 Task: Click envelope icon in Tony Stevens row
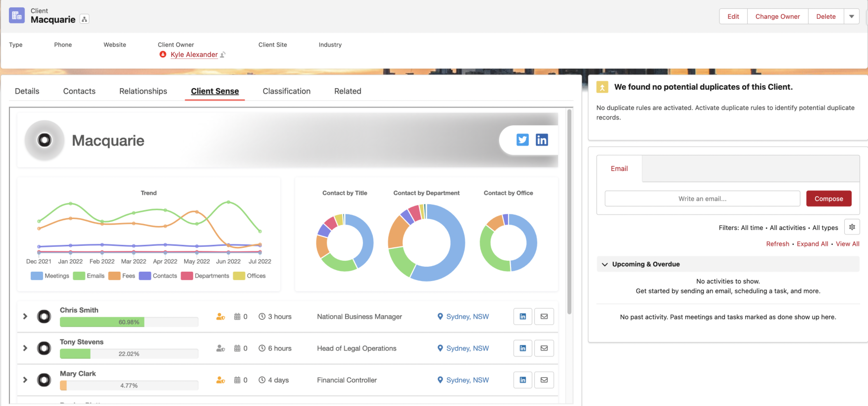coord(544,348)
